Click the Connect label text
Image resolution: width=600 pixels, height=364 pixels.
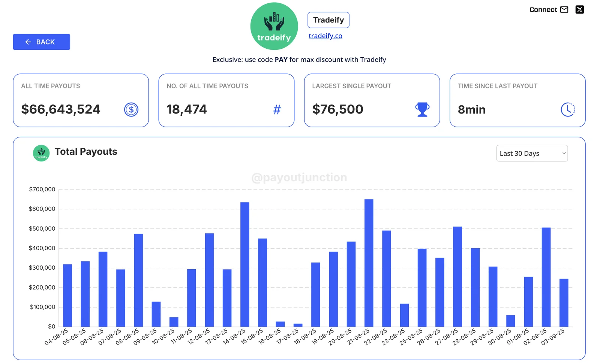click(543, 10)
